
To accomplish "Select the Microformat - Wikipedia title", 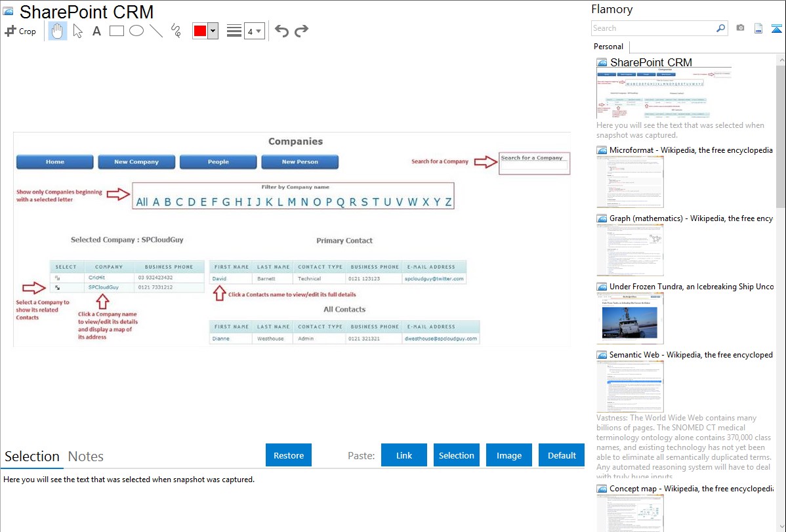I will 691,150.
